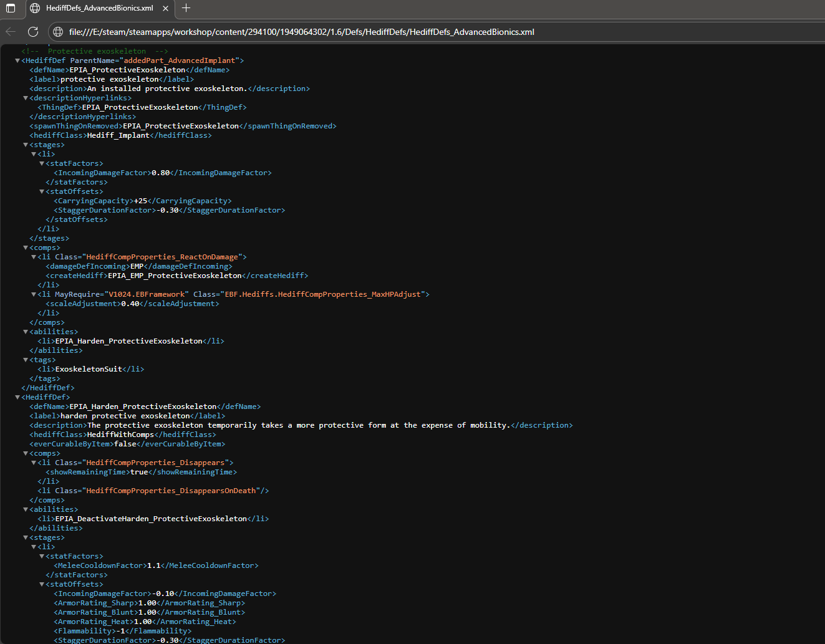
Task: Click the IncomingDamageFactor -0.10 value
Action: click(163, 594)
